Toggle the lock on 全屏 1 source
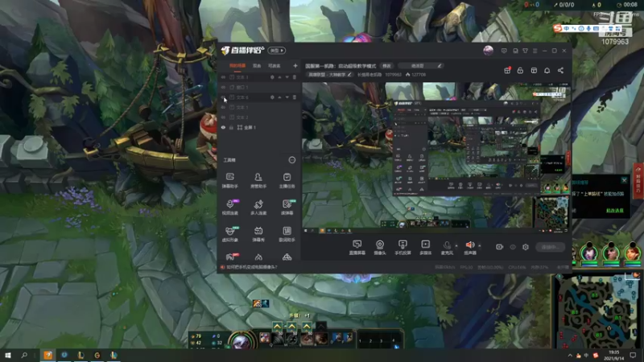 (x=231, y=127)
